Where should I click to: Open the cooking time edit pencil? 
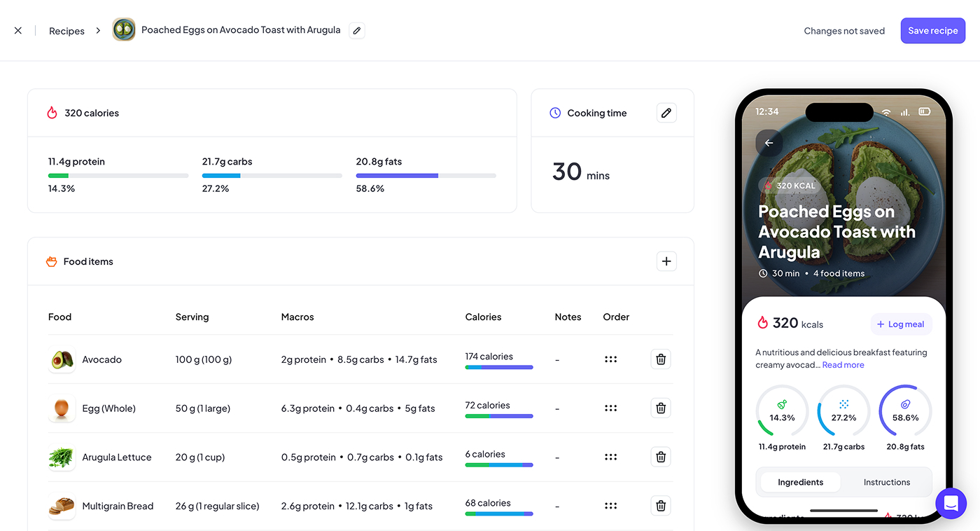[x=666, y=112]
